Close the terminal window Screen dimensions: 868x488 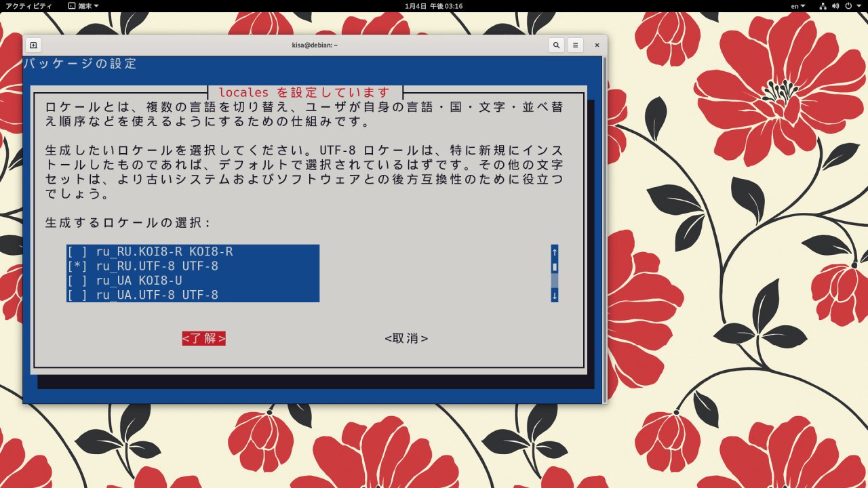597,45
